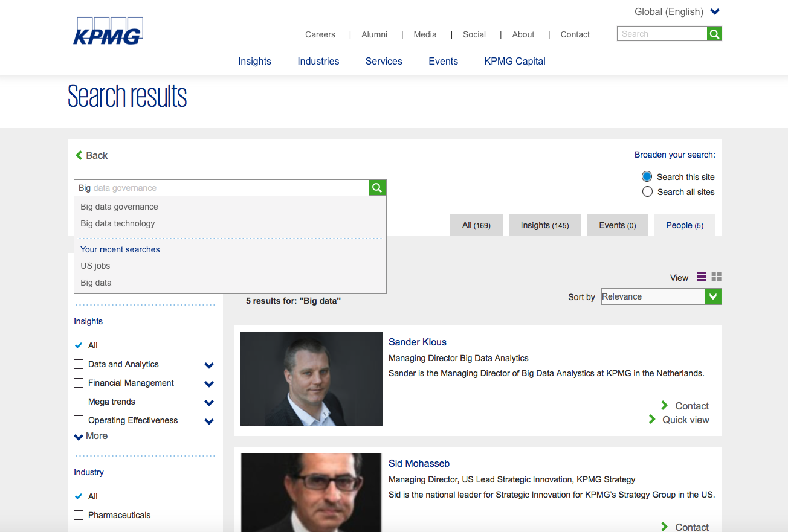Image resolution: width=788 pixels, height=532 pixels.
Task: Expand the 'Operating Effectiveness' chevron
Action: (209, 421)
